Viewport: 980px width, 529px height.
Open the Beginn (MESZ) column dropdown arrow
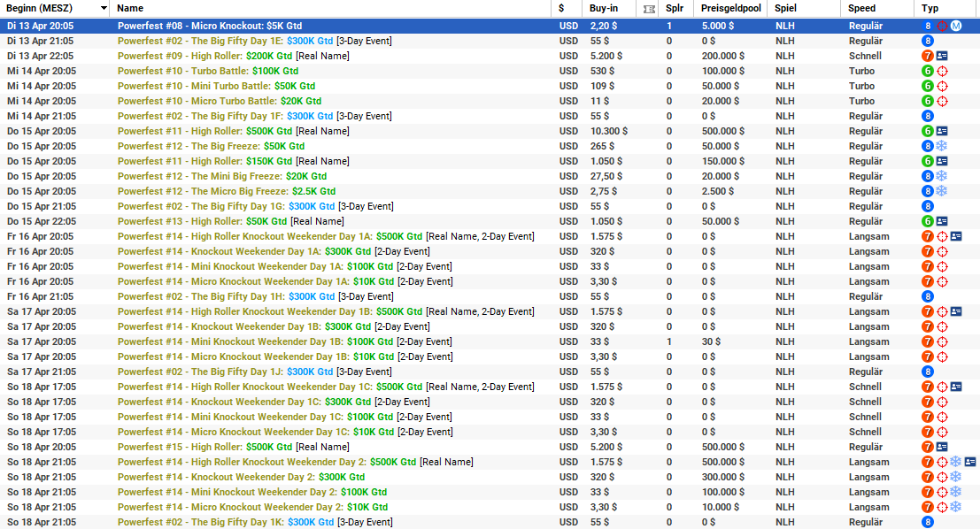(x=104, y=8)
